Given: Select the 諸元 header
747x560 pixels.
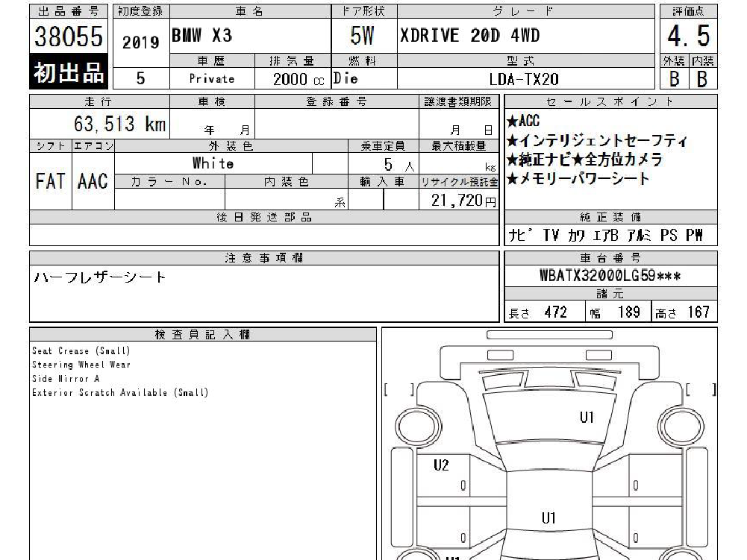Looking at the screenshot, I should pyautogui.click(x=610, y=293).
